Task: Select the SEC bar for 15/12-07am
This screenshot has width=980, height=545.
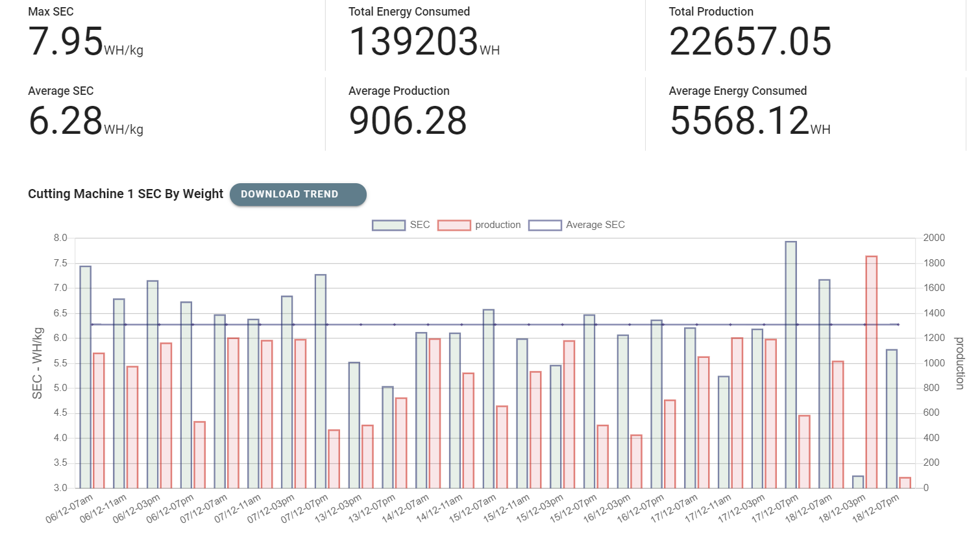Action: coord(489,399)
